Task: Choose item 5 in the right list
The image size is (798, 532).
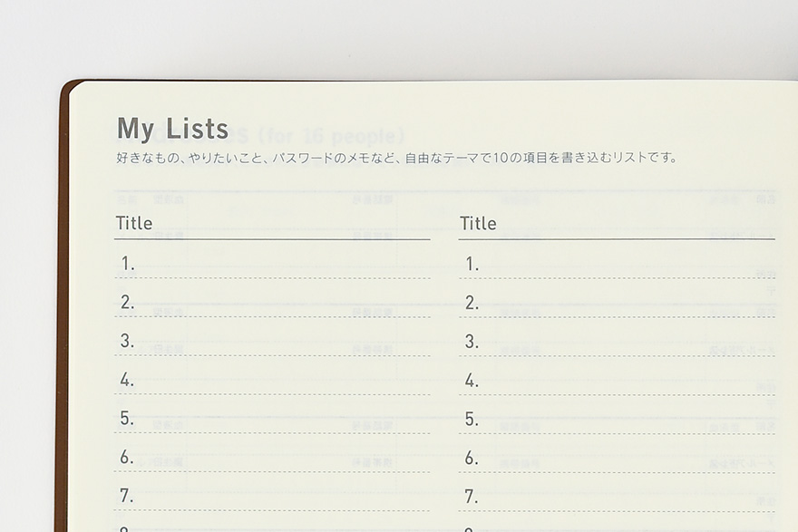Action: pos(617,419)
